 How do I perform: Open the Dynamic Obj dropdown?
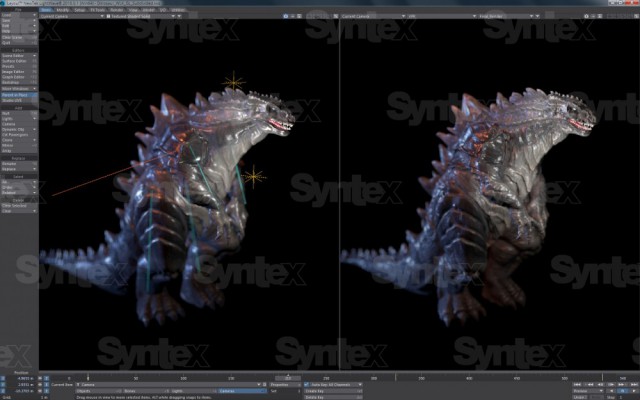(x=19, y=129)
